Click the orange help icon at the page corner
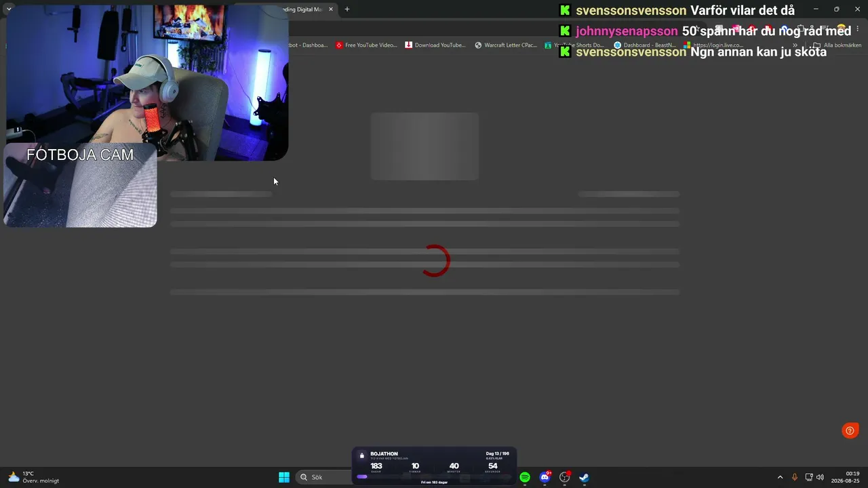 [x=850, y=430]
